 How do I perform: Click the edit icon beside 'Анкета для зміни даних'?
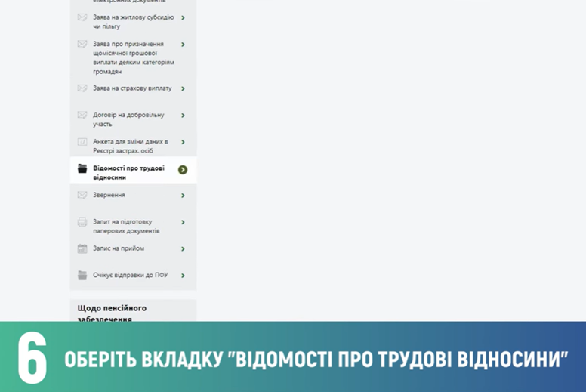point(82,142)
